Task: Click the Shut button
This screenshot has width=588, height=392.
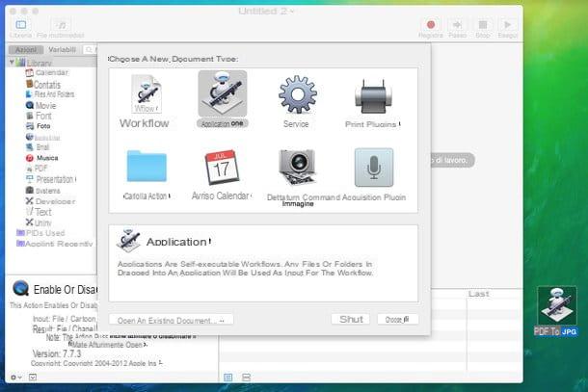Action: tap(351, 319)
